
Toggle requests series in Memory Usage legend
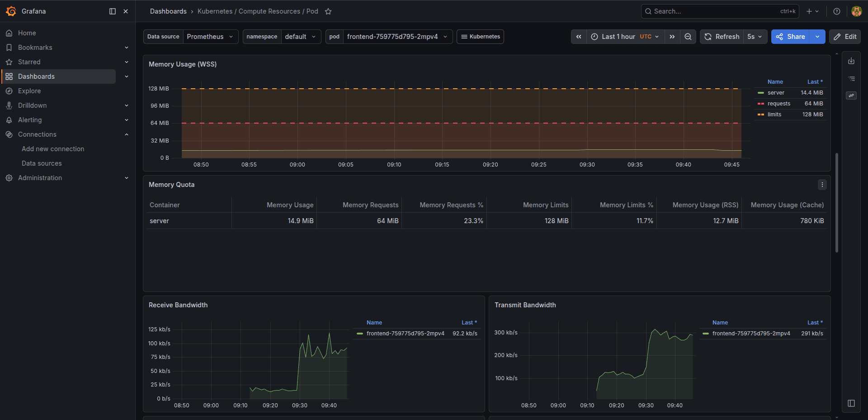click(779, 104)
